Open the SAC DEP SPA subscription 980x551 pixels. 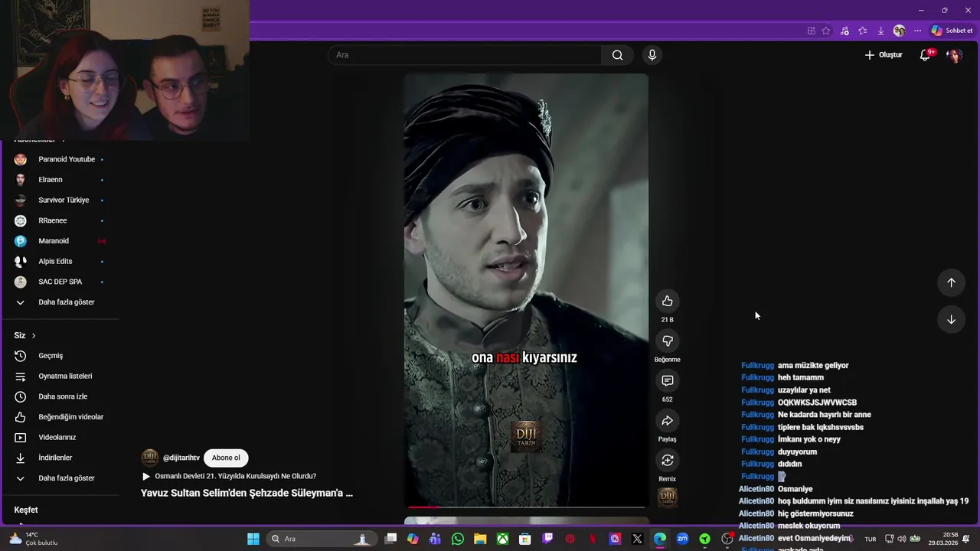pyautogui.click(x=60, y=282)
